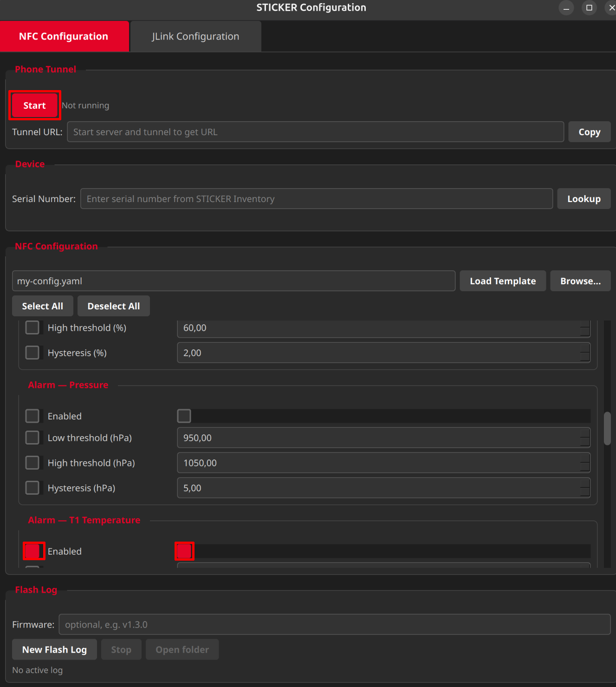Minimize the STICKER Configuration window
The width and height of the screenshot is (616, 687).
coord(566,8)
